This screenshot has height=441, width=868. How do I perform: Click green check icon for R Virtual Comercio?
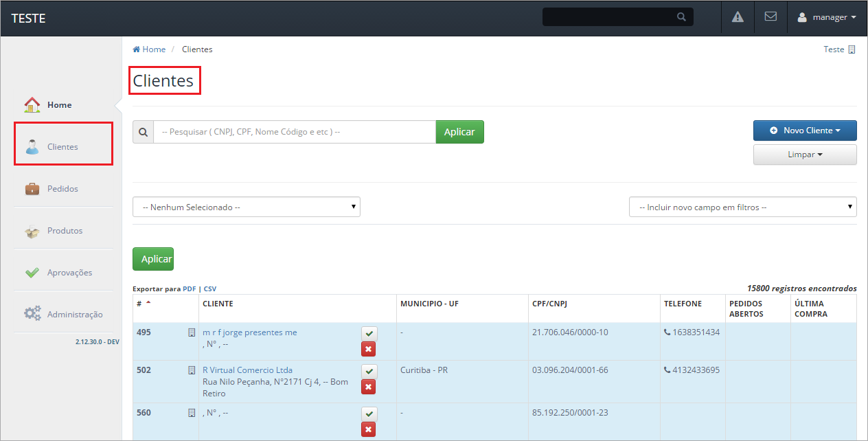pos(369,372)
